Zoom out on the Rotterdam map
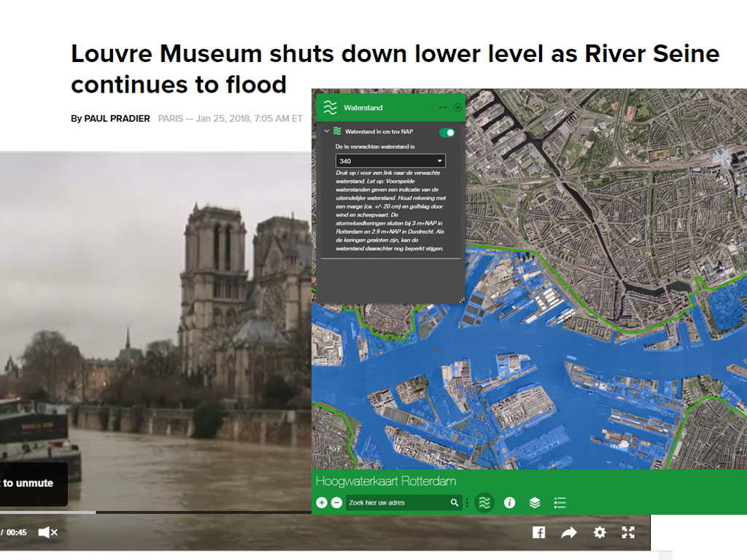Image resolution: width=747 pixels, height=560 pixels. [x=336, y=502]
